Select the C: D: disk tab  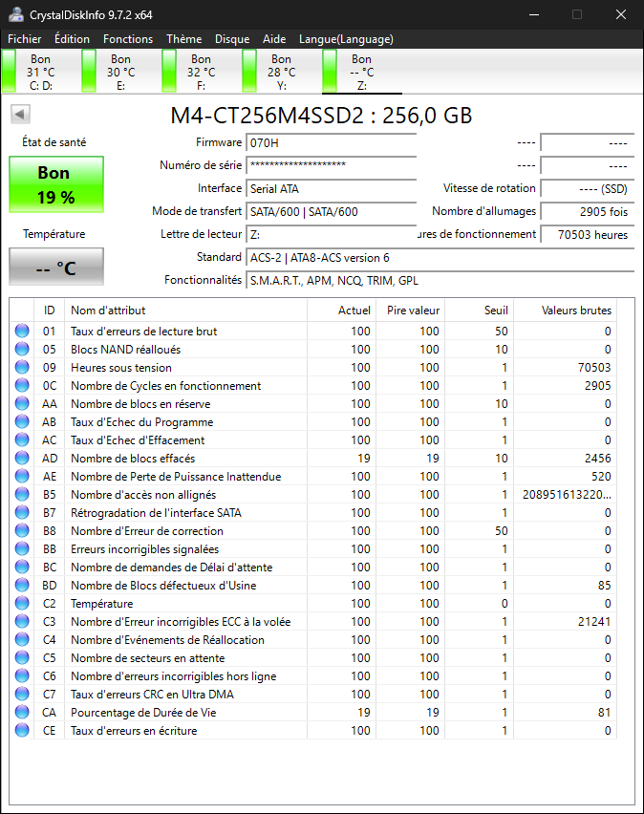40,73
